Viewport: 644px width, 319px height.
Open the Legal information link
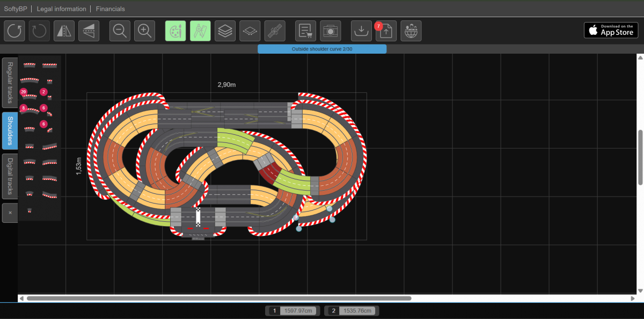click(x=61, y=9)
